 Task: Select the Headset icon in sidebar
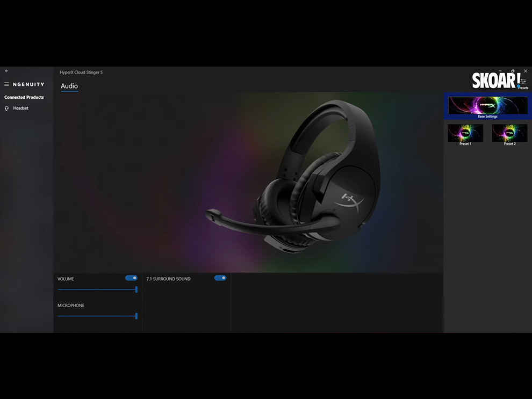coord(6,108)
